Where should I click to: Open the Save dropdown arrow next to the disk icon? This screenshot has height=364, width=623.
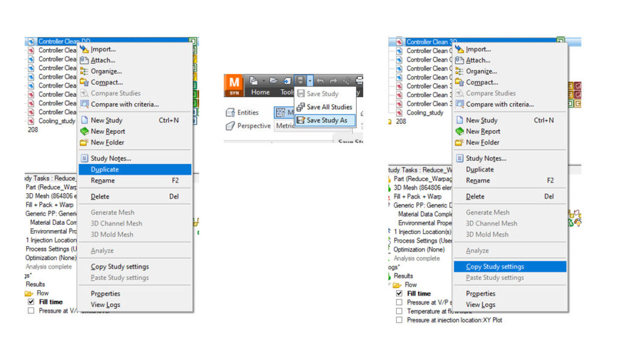(310, 81)
